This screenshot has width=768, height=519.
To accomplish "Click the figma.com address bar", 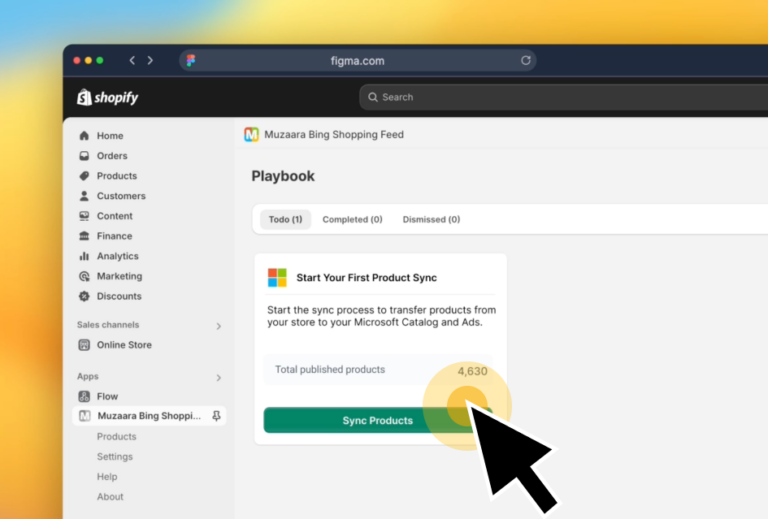I will coord(358,60).
